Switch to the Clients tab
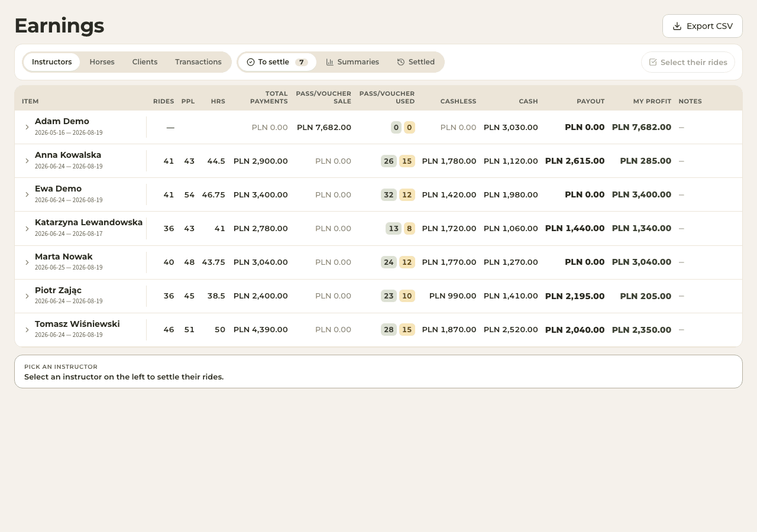The image size is (757, 532). [145, 62]
